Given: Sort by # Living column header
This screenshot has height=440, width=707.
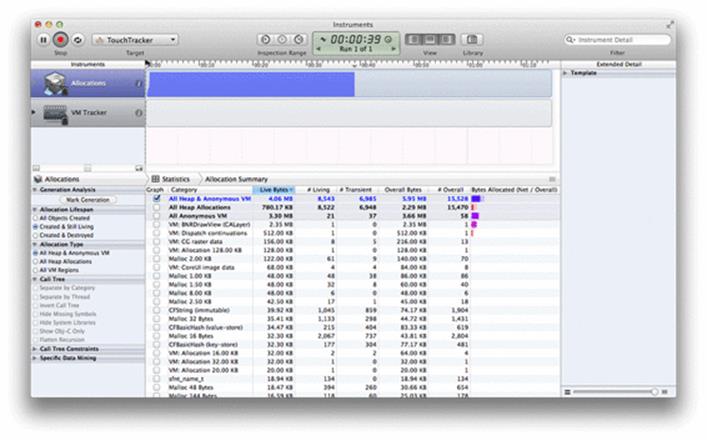Looking at the screenshot, I should pyautogui.click(x=316, y=190).
